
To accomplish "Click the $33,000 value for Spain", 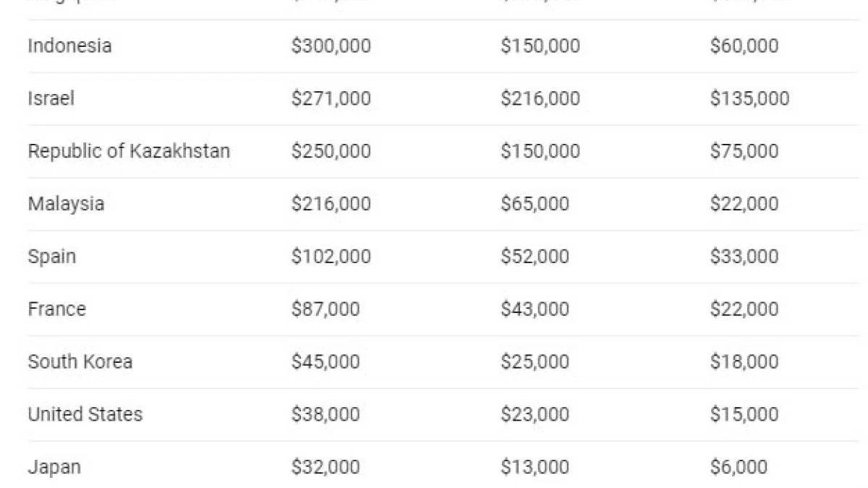I will coord(744,257).
